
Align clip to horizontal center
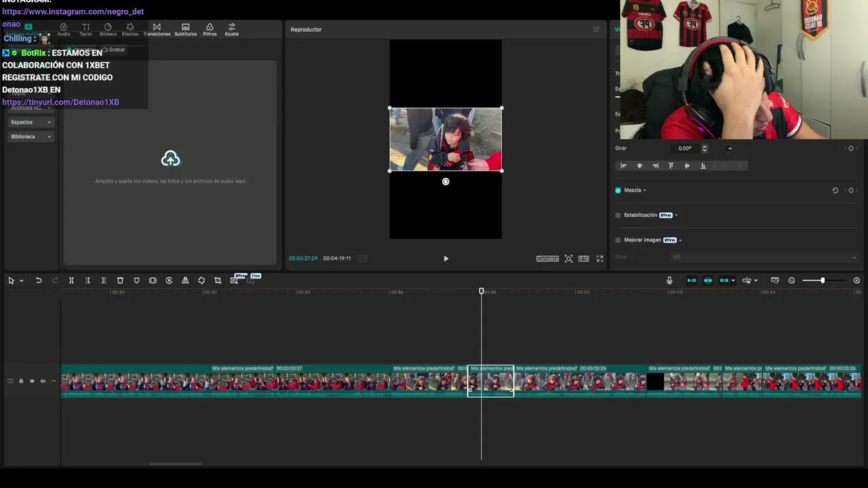tap(639, 165)
